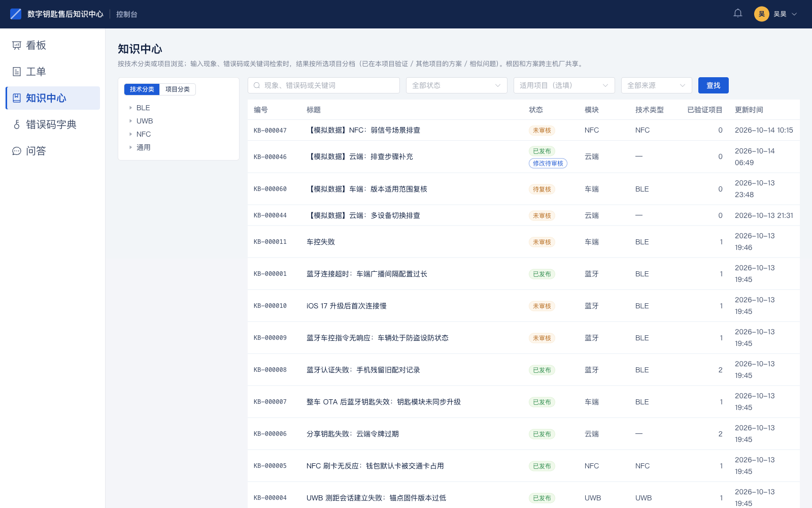
Task: Open 问答 in the sidebar
Action: coord(53,151)
